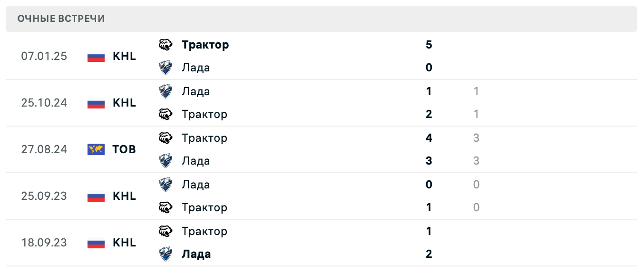Click Лада's final score 2 in the bottom match
This screenshot has height=275, width=644.
click(x=429, y=254)
